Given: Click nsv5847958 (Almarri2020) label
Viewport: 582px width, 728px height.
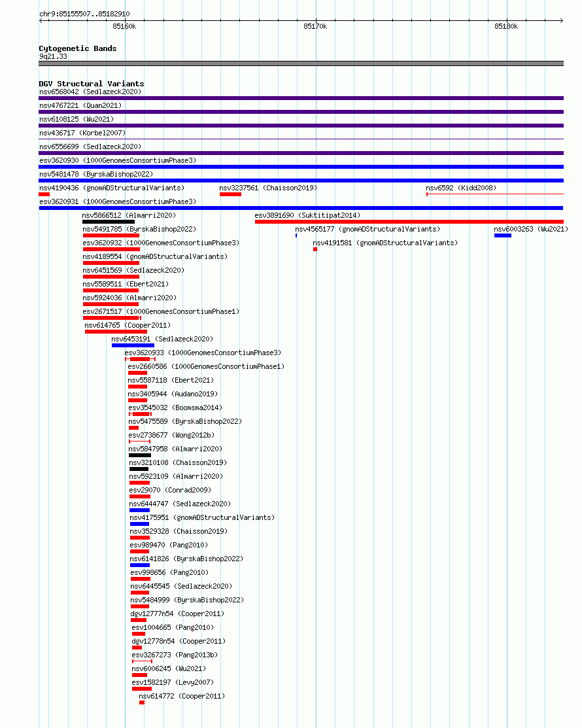Looking at the screenshot, I should 175,449.
